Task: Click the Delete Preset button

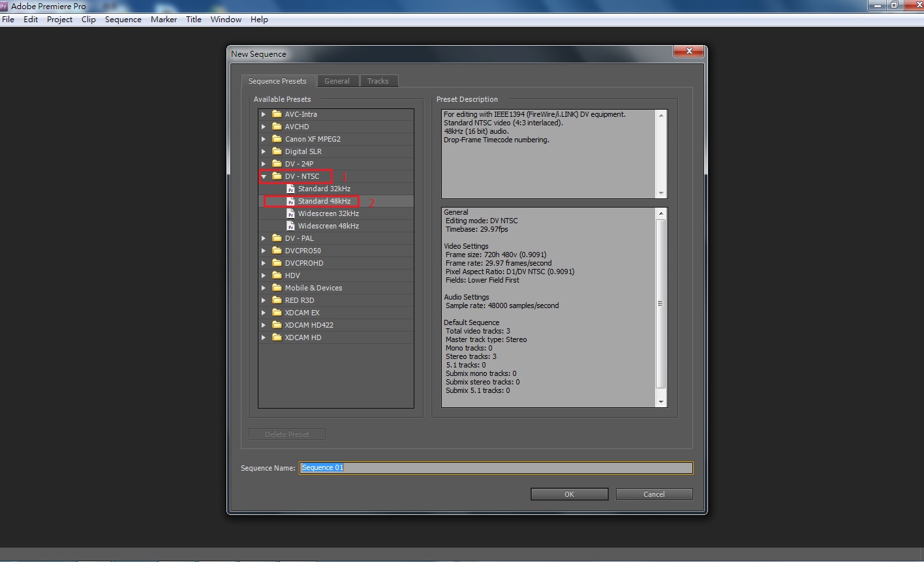Action: [x=287, y=434]
